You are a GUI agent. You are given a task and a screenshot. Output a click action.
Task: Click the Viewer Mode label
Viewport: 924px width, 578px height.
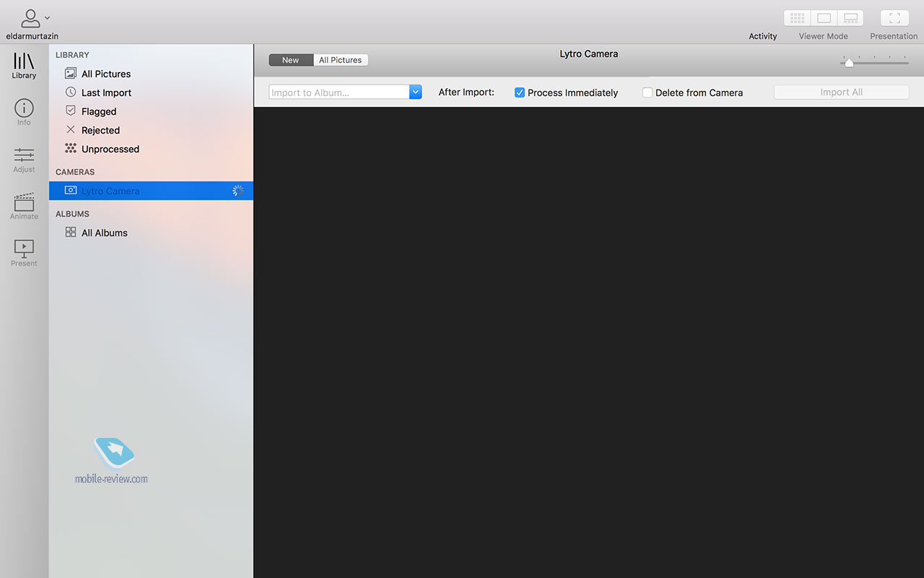click(x=824, y=36)
